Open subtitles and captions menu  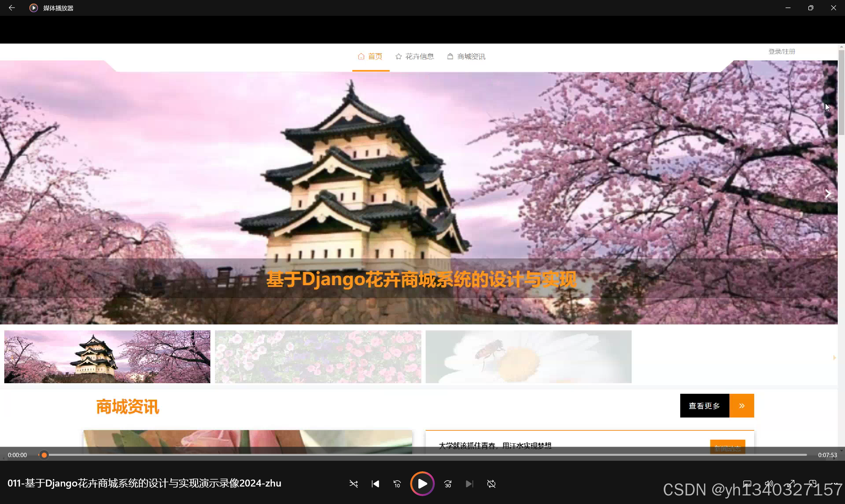[x=747, y=484]
